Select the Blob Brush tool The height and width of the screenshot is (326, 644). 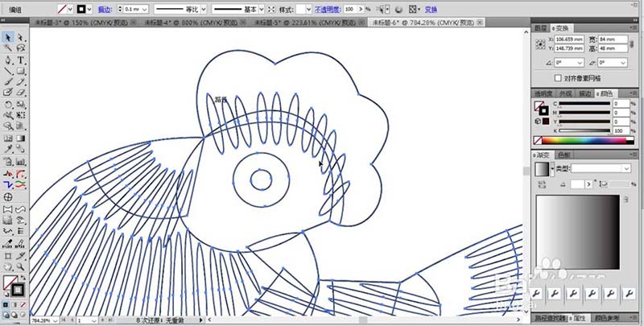(x=8, y=93)
